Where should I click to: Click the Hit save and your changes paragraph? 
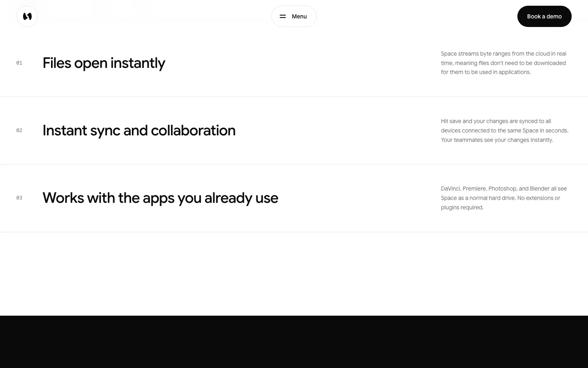505,130
